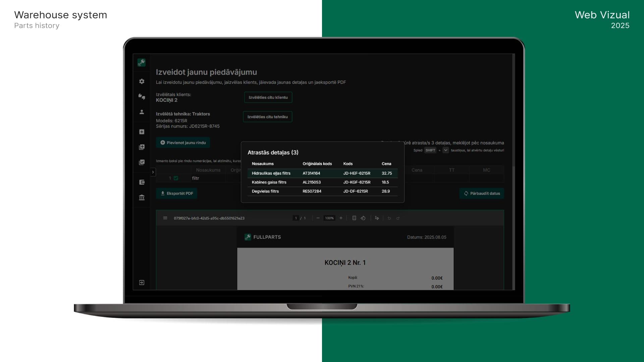Click Izvēlēties citu klientu button

pyautogui.click(x=268, y=98)
